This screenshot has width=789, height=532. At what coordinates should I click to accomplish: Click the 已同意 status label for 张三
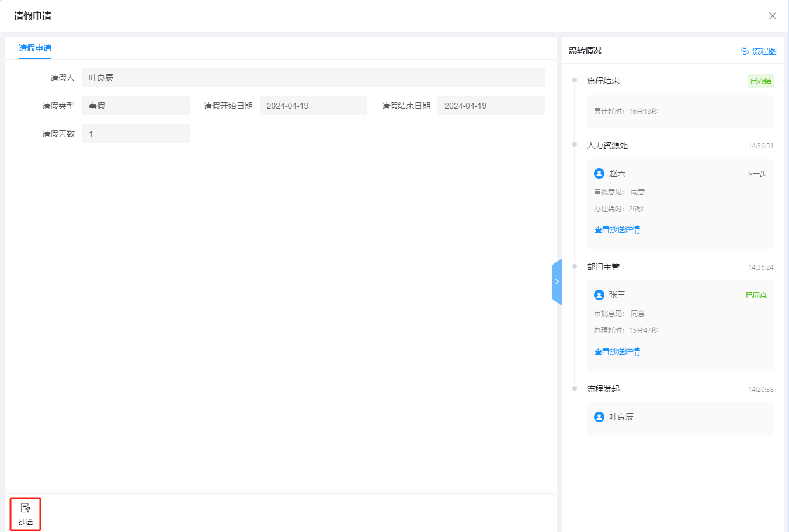756,295
